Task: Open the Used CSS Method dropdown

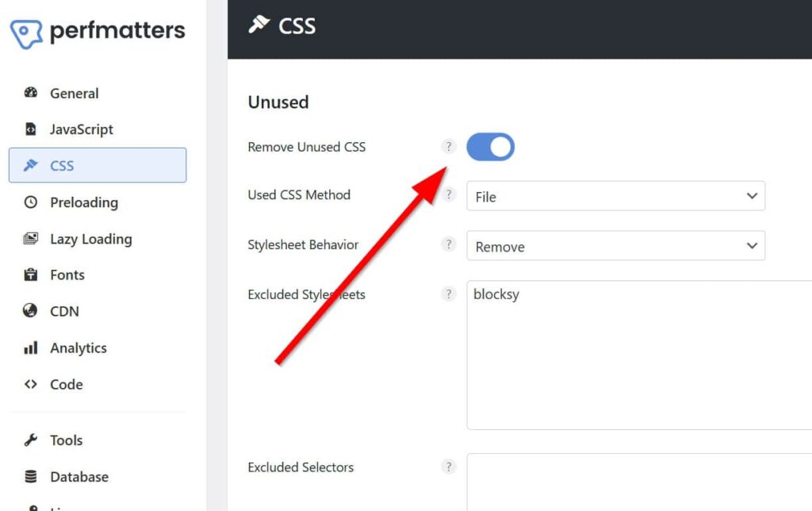Action: (x=615, y=196)
